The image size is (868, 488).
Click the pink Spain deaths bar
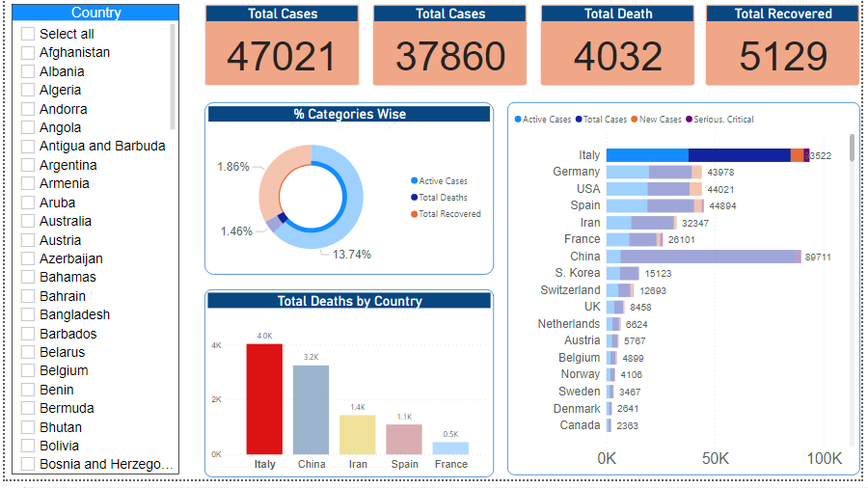pyautogui.click(x=404, y=440)
